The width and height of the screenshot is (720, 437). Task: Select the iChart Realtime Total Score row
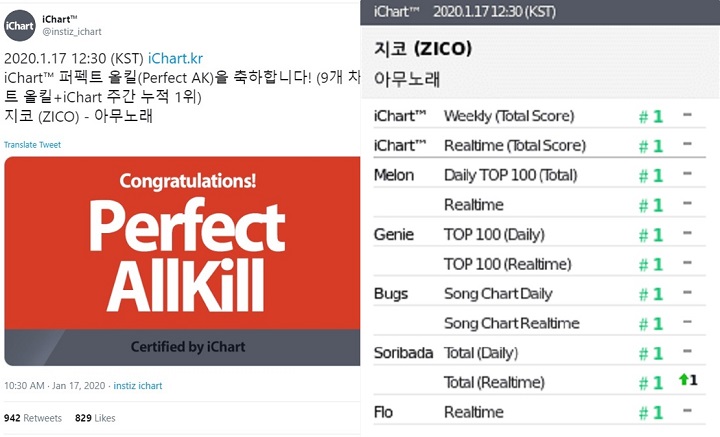(x=540, y=145)
